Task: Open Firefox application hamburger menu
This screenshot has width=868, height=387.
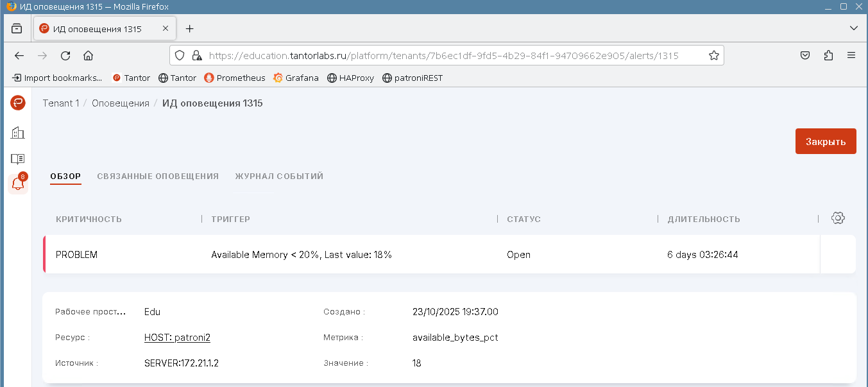Action: click(851, 55)
